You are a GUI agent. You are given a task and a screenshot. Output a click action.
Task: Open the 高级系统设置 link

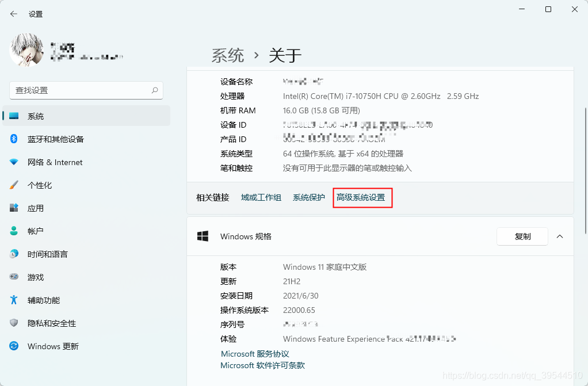click(x=361, y=197)
